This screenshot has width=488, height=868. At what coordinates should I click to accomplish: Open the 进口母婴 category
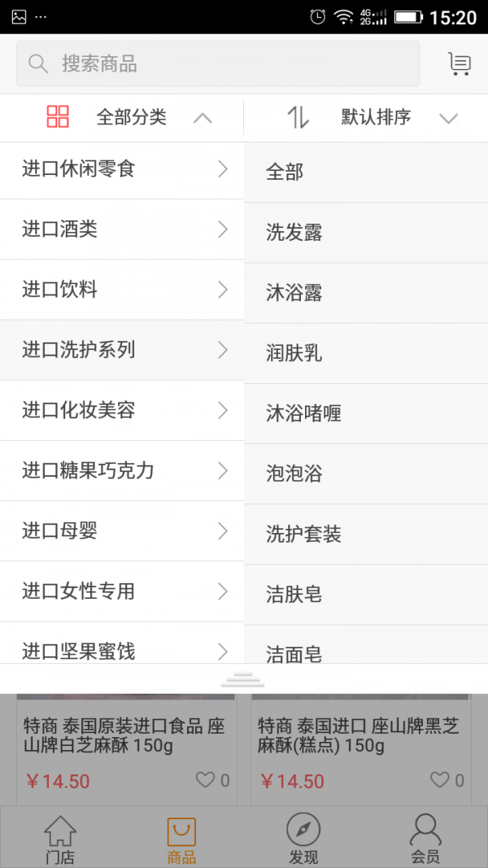pyautogui.click(x=122, y=530)
